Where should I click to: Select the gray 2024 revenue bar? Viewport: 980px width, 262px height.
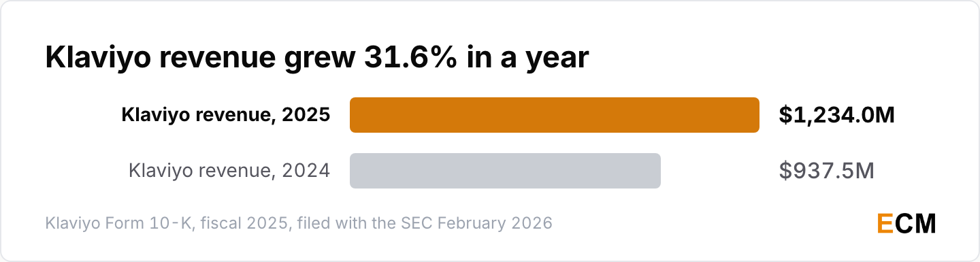(x=505, y=171)
